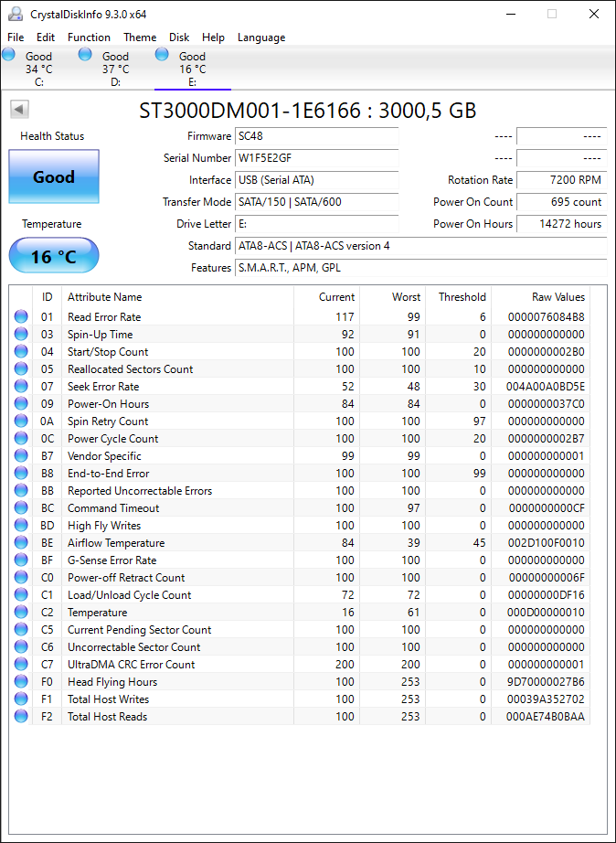Click status orb of Head Flying Hours row

coord(21,682)
